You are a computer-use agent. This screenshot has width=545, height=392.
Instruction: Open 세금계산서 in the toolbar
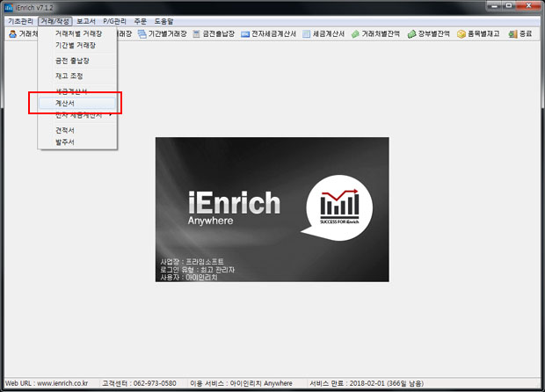pyautogui.click(x=324, y=34)
